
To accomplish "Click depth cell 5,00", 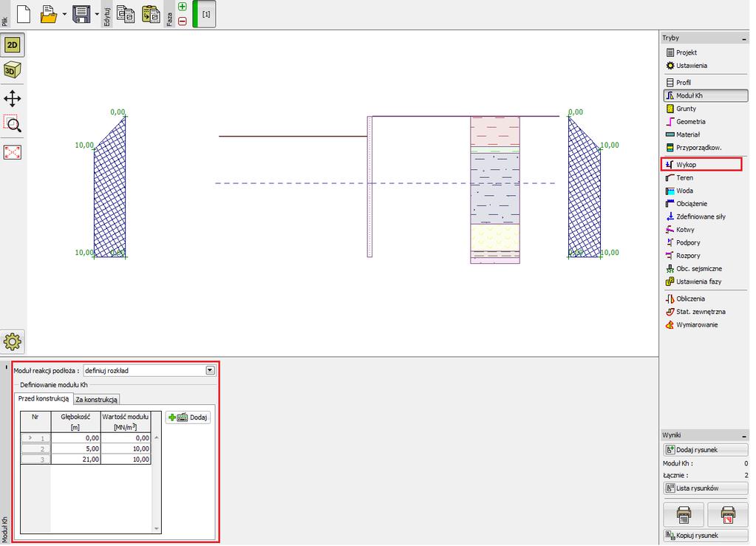I will point(75,448).
